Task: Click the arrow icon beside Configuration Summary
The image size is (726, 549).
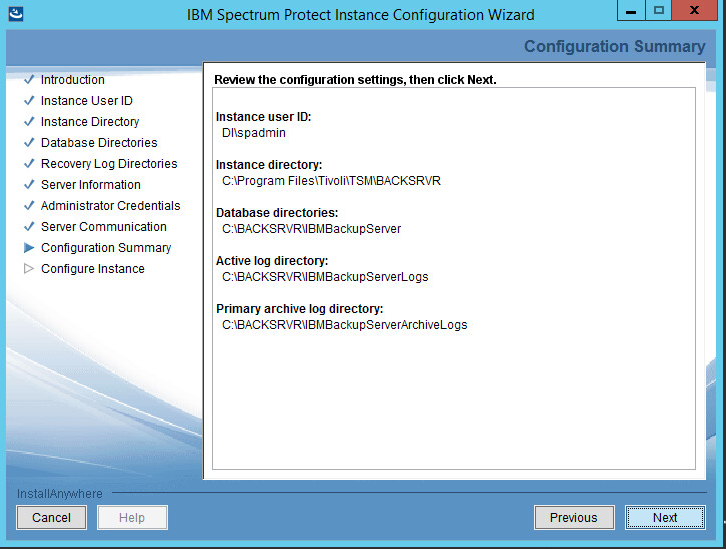Action: click(29, 248)
